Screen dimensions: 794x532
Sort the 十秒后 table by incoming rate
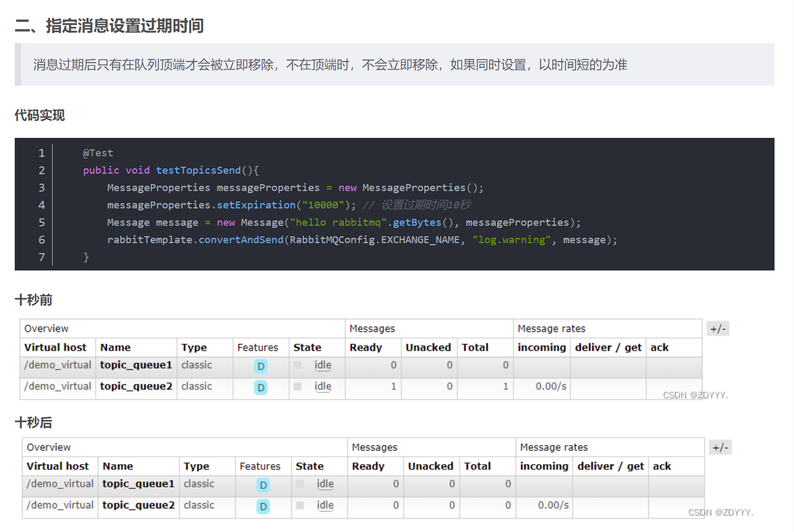point(544,467)
